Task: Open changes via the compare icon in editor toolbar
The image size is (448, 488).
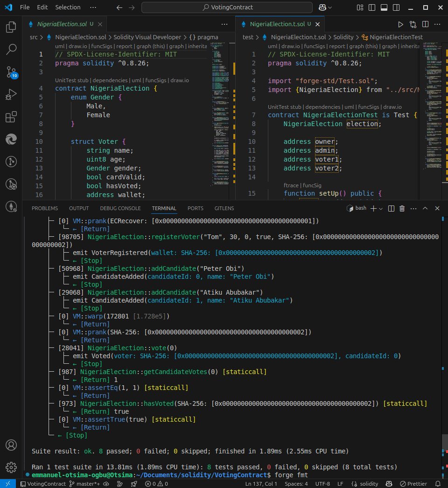Action: coord(413,24)
